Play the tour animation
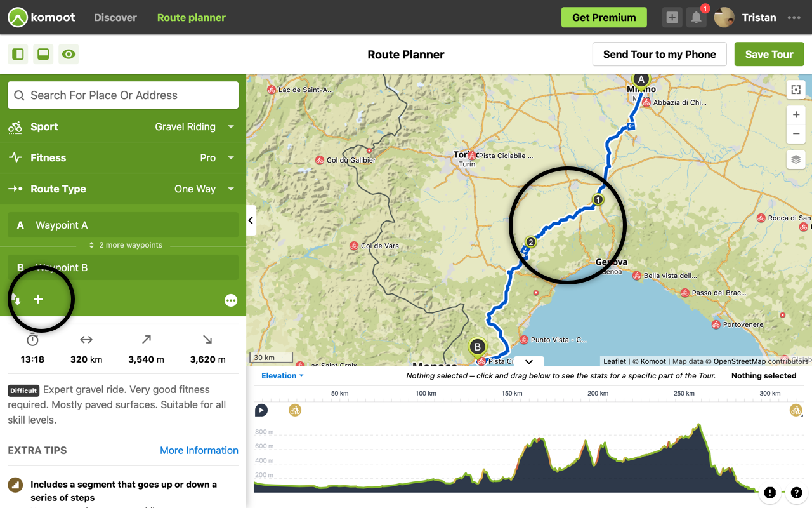 pyautogui.click(x=261, y=410)
